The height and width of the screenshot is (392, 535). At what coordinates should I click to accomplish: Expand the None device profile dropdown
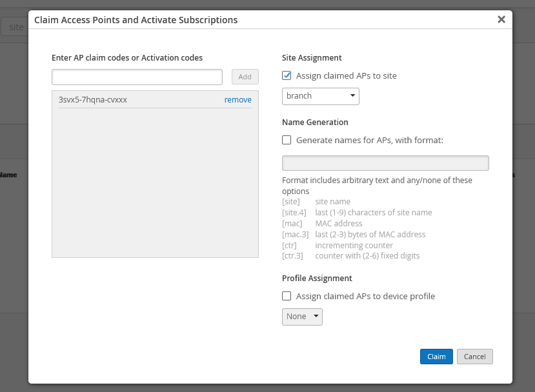(302, 317)
